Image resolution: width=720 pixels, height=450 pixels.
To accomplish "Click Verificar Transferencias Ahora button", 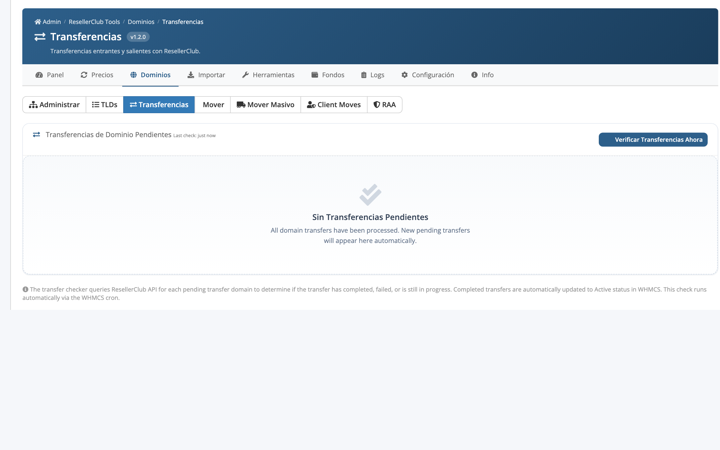I will click(x=653, y=140).
